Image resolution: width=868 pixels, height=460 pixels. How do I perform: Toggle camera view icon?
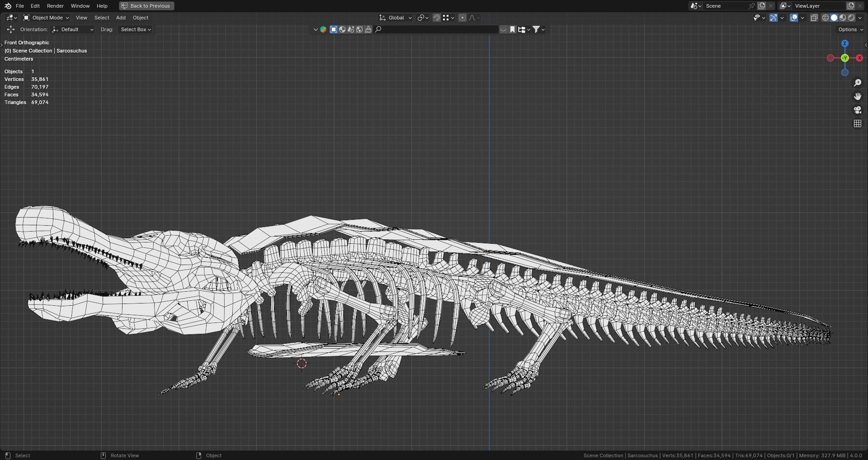tap(857, 110)
